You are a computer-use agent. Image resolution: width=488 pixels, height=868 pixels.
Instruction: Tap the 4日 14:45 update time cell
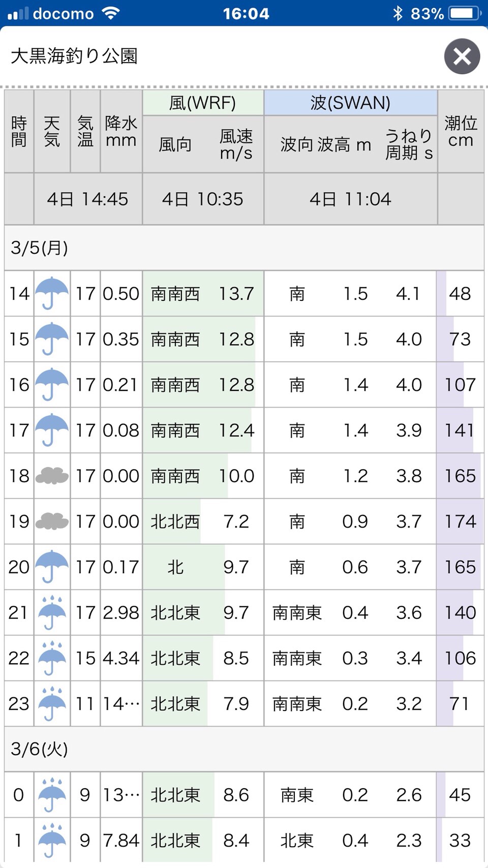(x=87, y=199)
